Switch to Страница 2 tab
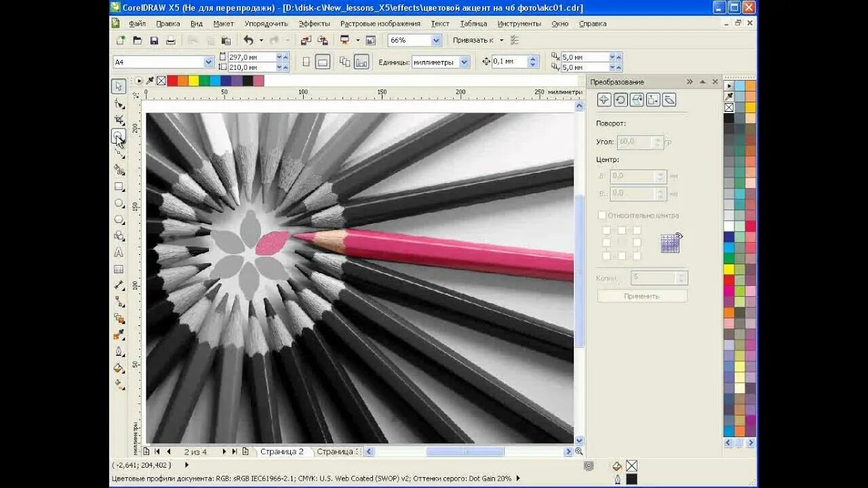Viewport: 868px width, 488px height. 282,451
